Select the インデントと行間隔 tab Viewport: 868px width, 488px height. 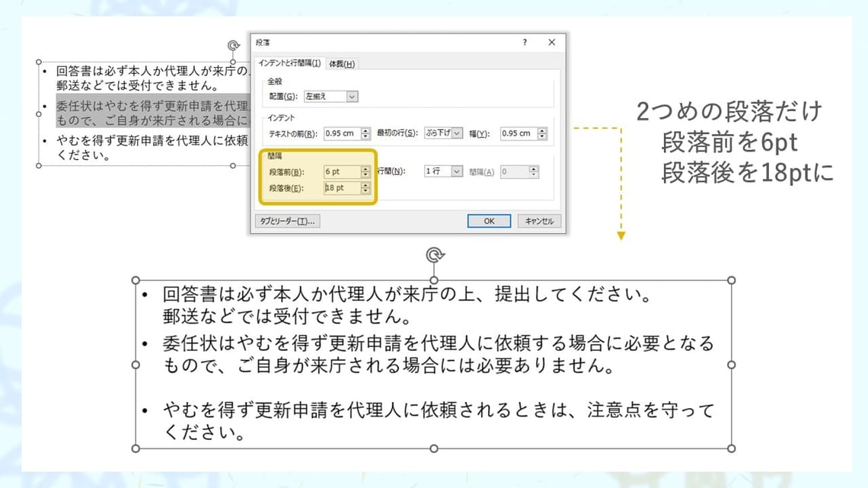(x=290, y=63)
